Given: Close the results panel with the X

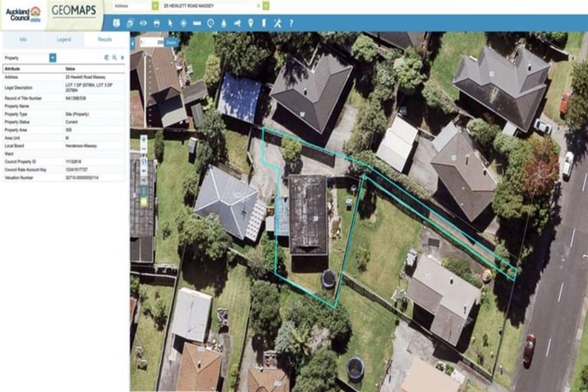Looking at the screenshot, I should coord(122,57).
